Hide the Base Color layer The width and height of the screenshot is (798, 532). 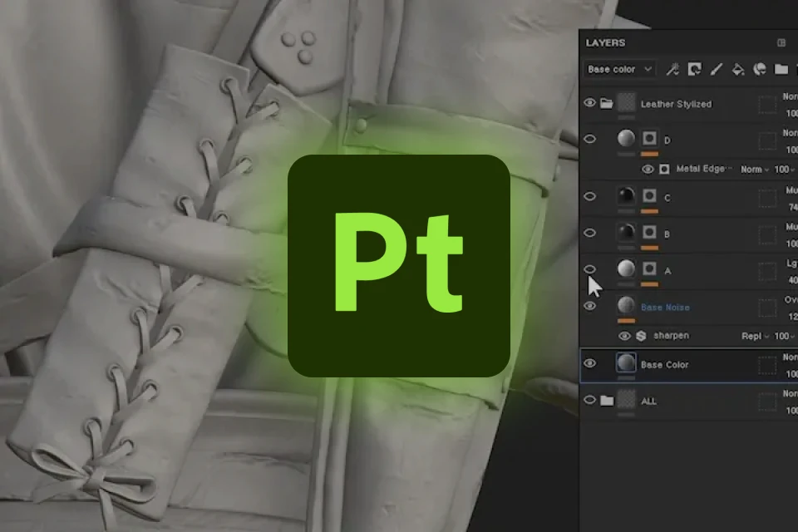click(x=589, y=363)
